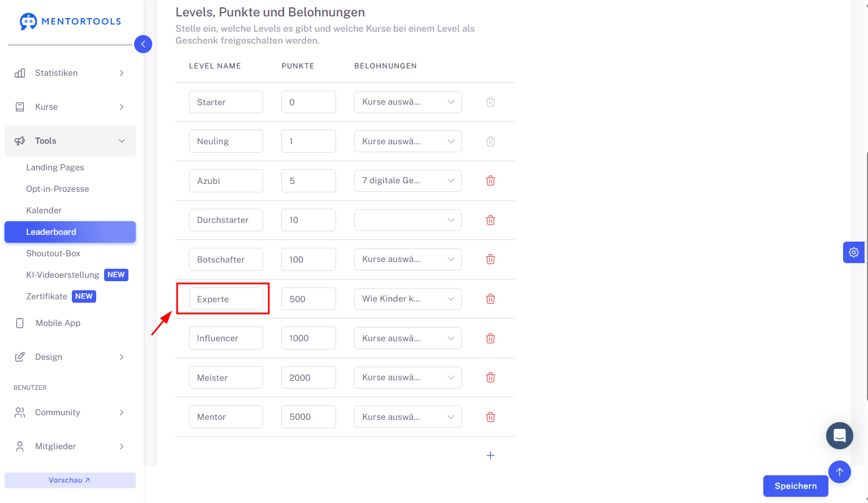Screen dimensions: 868x503
Task: Add a new level with plus icon
Action: coord(491,455)
